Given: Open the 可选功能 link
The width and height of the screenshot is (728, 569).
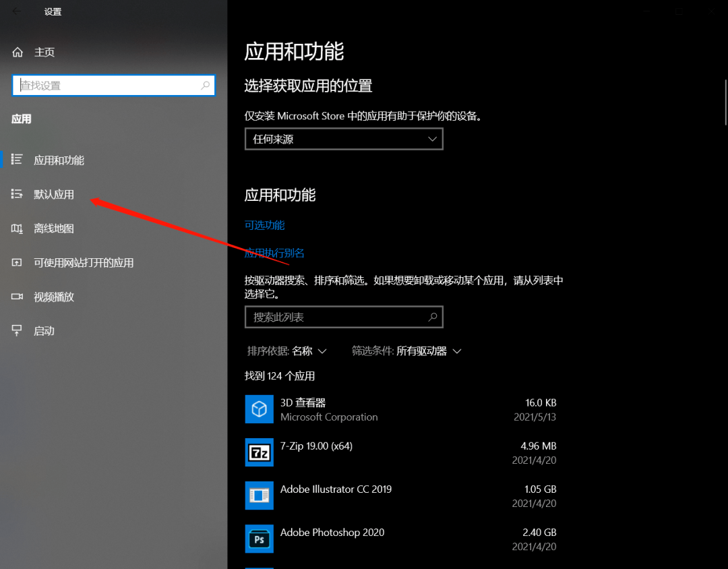Looking at the screenshot, I should pos(265,225).
